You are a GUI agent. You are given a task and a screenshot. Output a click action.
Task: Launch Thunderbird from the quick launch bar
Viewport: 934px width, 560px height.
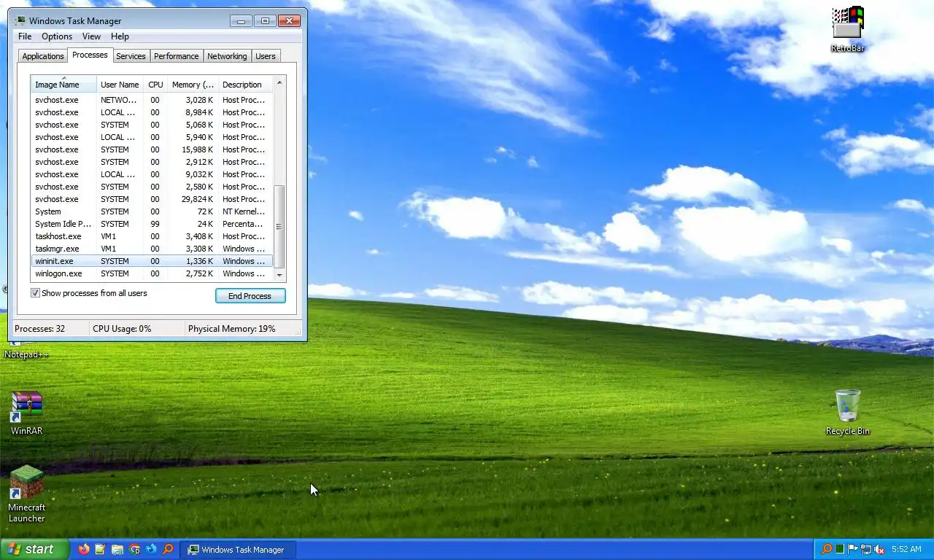pyautogui.click(x=151, y=549)
